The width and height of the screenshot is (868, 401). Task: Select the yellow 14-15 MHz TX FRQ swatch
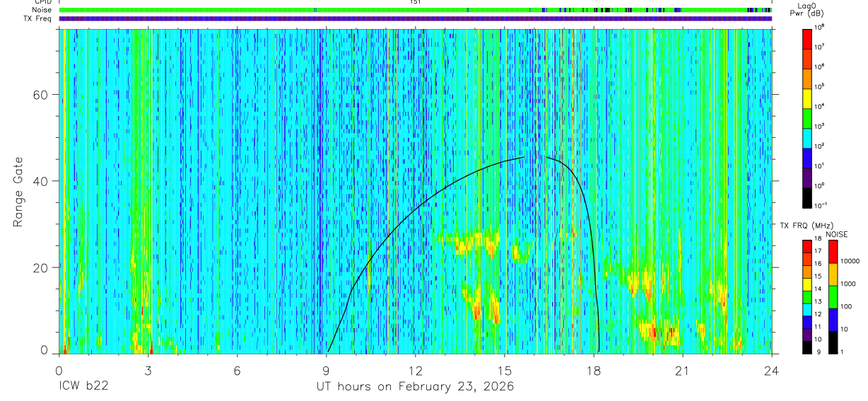click(x=807, y=284)
